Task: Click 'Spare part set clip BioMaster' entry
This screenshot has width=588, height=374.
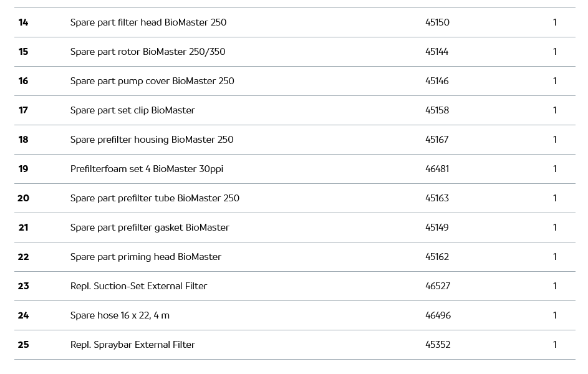Action: click(132, 110)
